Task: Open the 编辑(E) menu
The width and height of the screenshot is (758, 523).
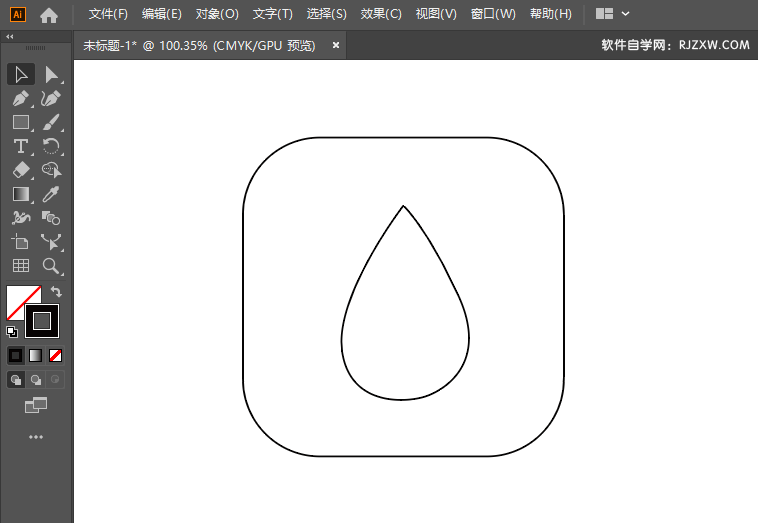Action: pos(162,14)
